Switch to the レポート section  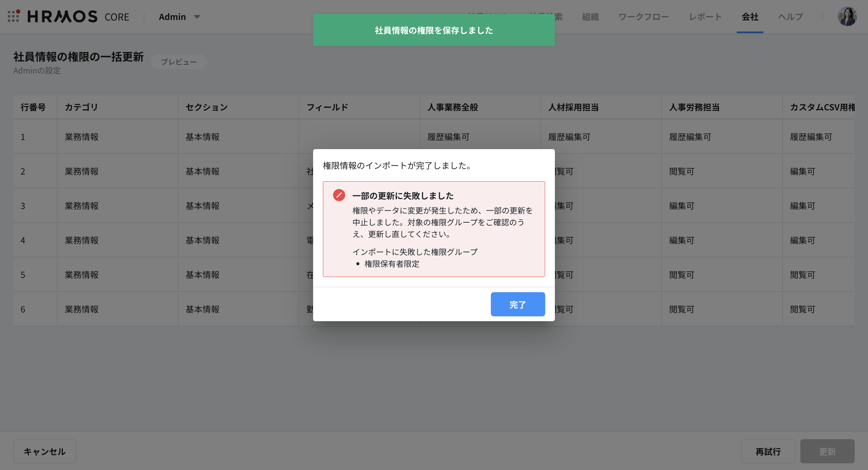pyautogui.click(x=705, y=17)
